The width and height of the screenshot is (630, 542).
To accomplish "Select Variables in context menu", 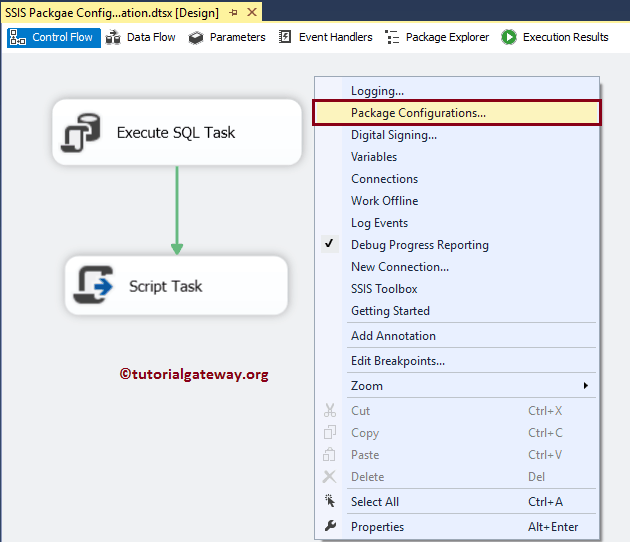I will point(457,157).
